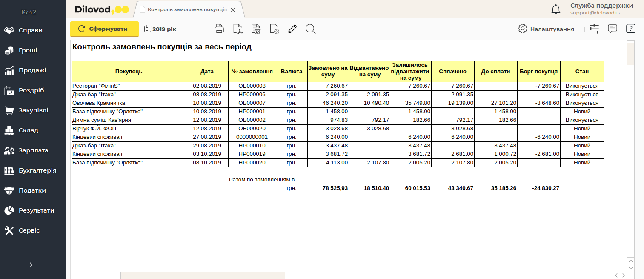
Task: Open the Справи section handshake icon
Action: pyautogui.click(x=9, y=30)
